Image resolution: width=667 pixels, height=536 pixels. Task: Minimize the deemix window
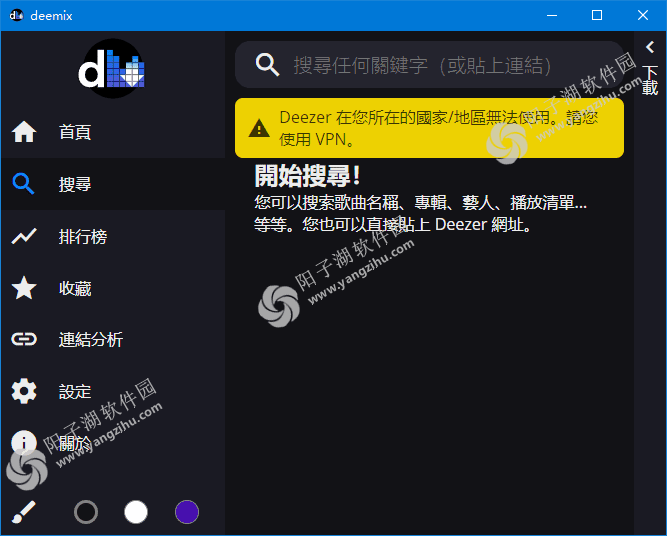[552, 15]
